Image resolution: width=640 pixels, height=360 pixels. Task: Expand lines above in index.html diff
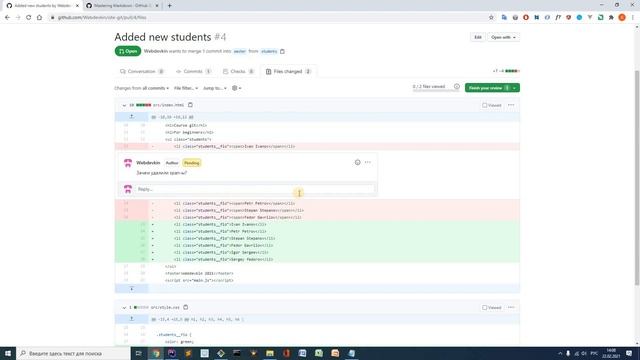[x=131, y=117]
